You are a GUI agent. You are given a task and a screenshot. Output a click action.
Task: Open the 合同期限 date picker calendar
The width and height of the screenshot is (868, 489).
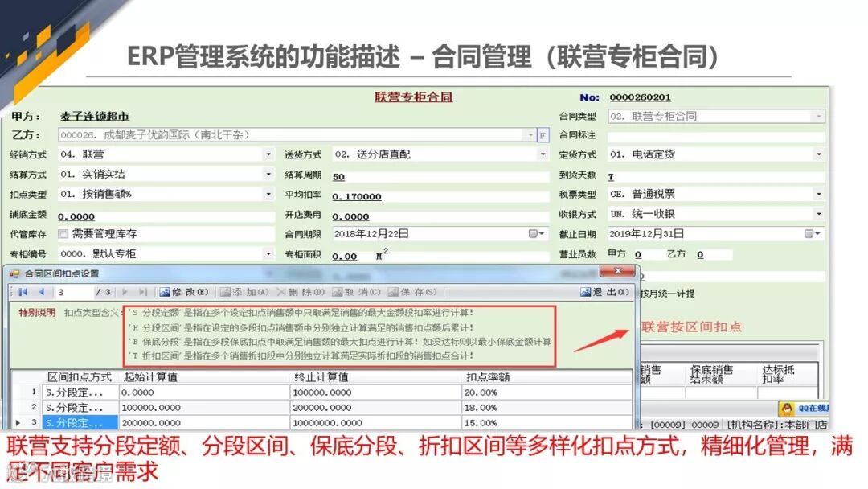536,234
